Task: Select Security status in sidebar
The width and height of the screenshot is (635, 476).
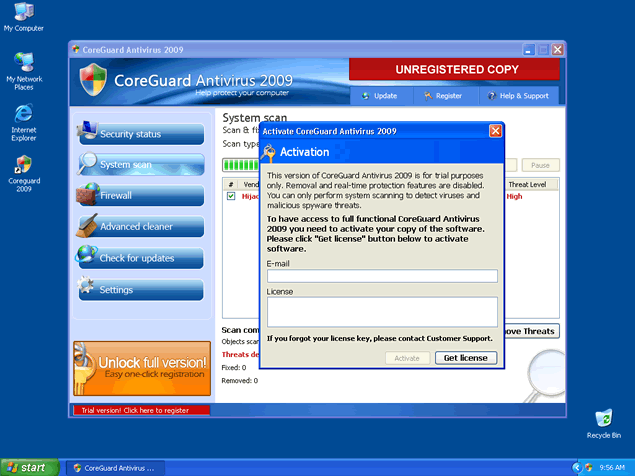Action: [140, 134]
